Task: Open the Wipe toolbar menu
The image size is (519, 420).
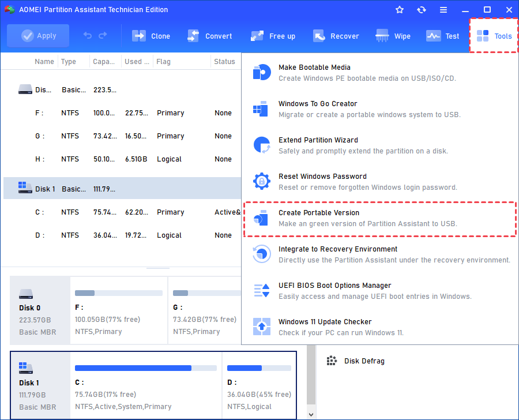Action: pos(393,36)
